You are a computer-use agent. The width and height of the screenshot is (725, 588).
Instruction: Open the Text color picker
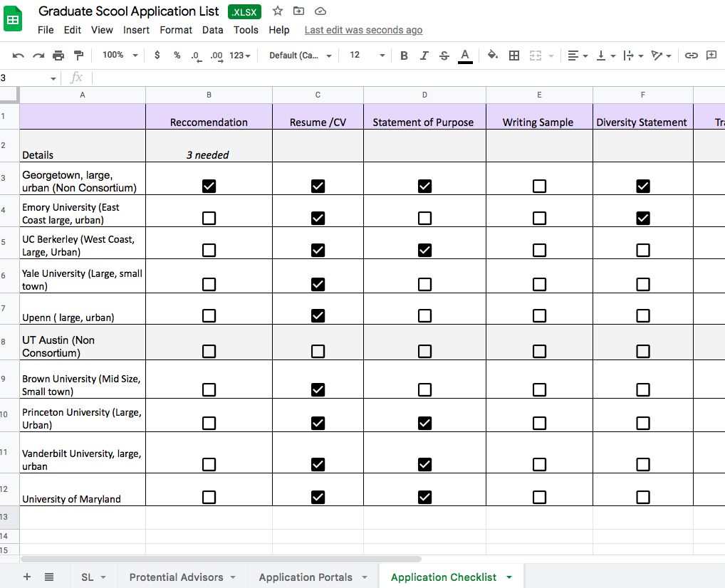(x=464, y=55)
